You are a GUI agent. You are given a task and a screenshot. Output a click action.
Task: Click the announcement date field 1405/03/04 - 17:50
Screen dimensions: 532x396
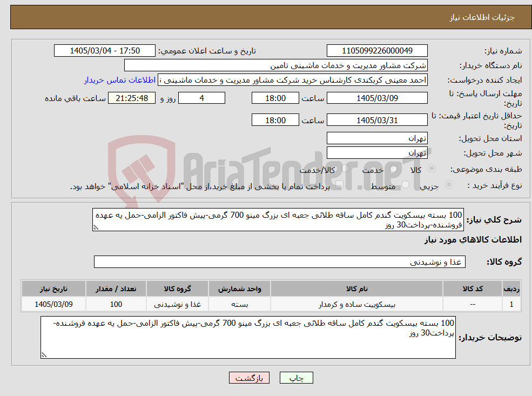click(x=104, y=51)
